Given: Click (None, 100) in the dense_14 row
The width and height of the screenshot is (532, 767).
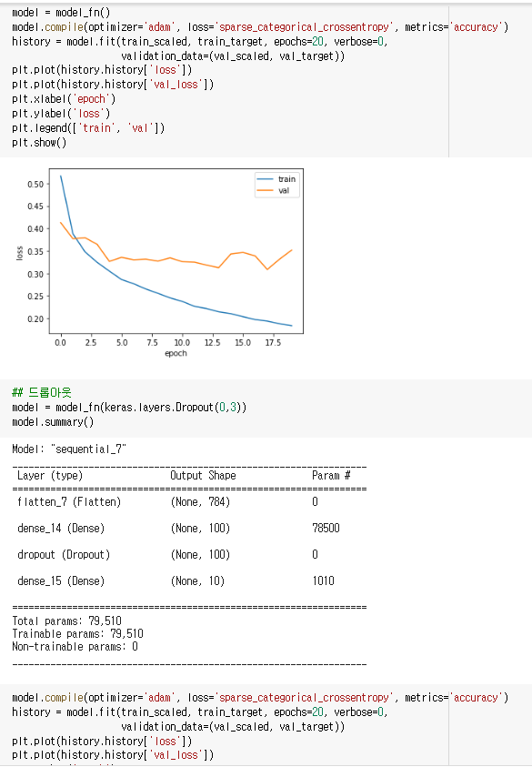Looking at the screenshot, I should pos(200,529).
